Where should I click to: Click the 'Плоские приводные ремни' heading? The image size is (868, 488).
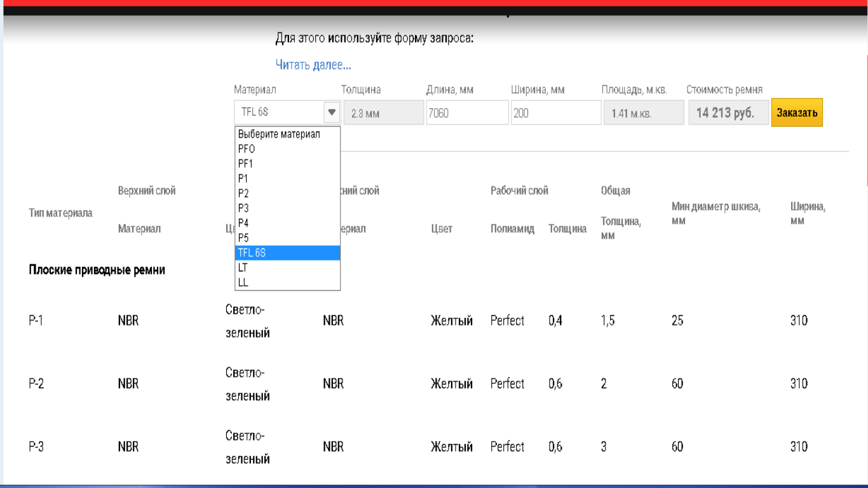[97, 270]
